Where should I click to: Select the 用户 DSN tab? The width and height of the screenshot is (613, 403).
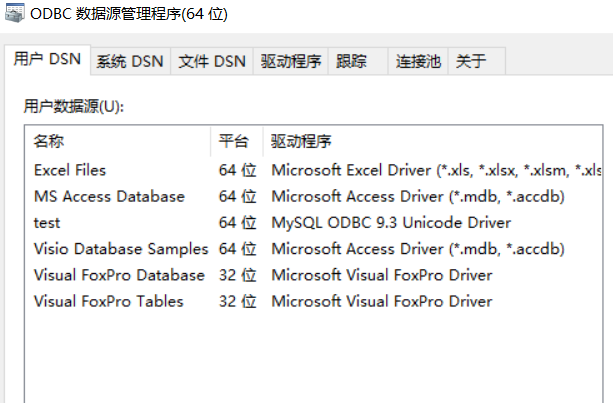pyautogui.click(x=47, y=59)
